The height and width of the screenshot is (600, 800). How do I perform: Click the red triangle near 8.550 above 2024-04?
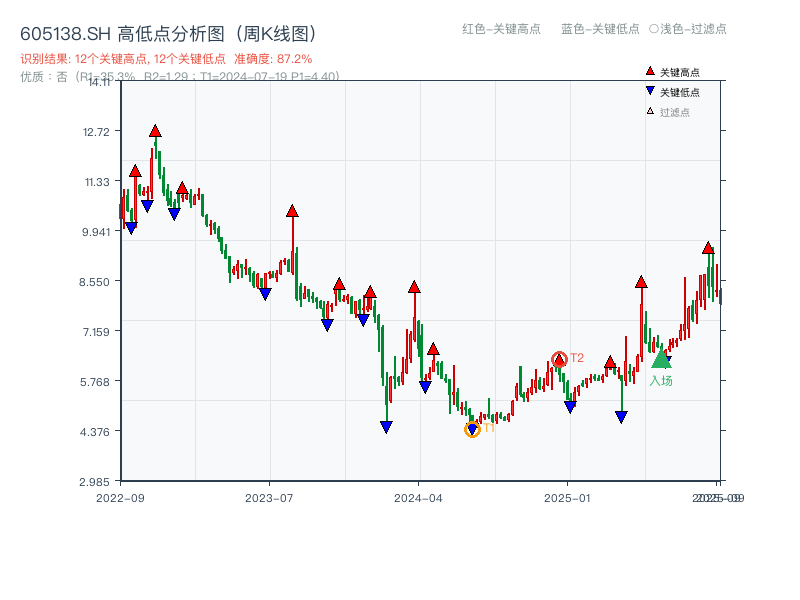(415, 285)
